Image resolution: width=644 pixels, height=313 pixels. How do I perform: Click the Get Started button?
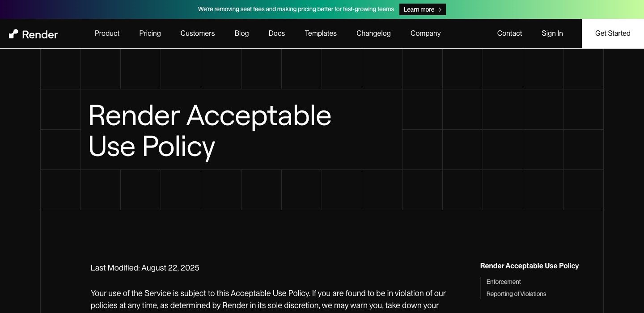[x=613, y=34]
